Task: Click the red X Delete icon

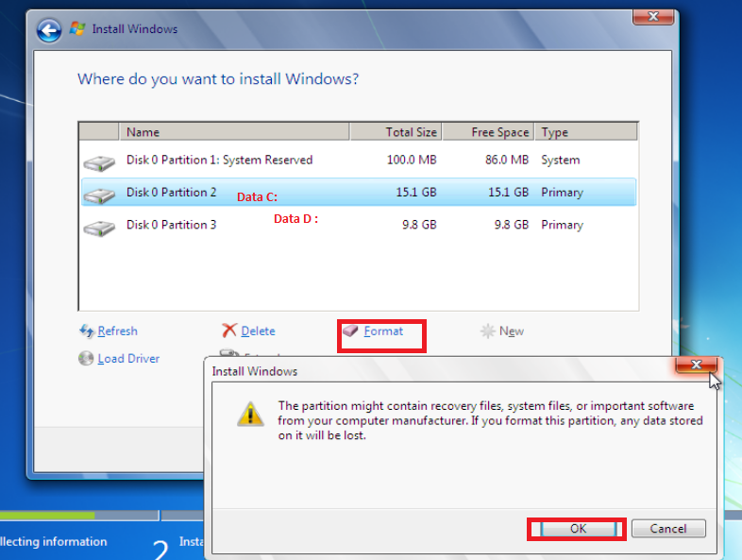Action: point(229,331)
